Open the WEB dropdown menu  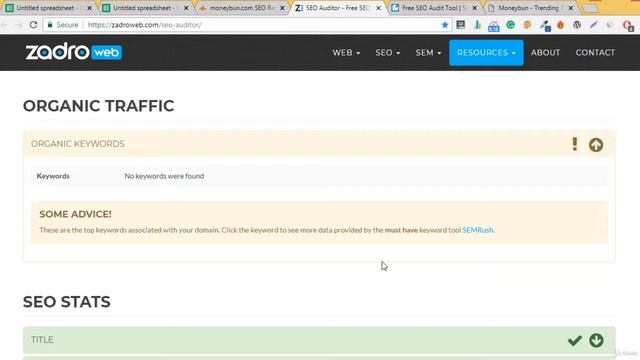346,53
